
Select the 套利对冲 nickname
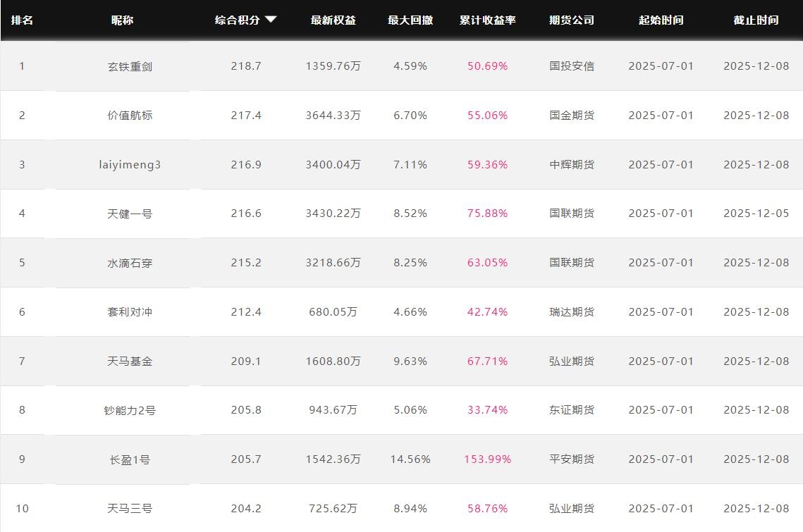130,312
